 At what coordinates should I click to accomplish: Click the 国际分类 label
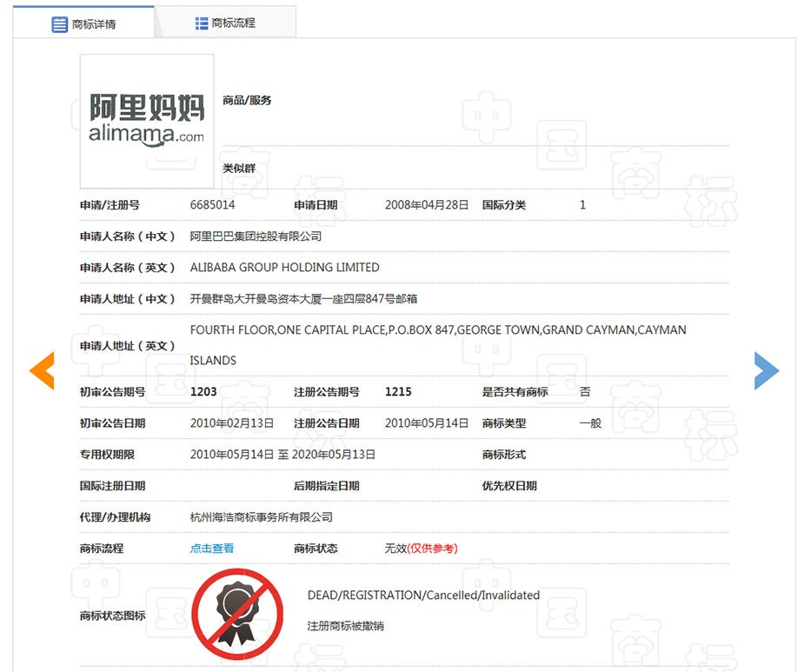tap(504, 205)
